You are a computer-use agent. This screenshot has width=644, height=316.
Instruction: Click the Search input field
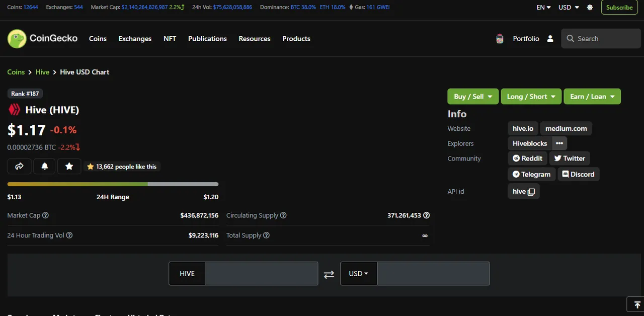pos(601,39)
